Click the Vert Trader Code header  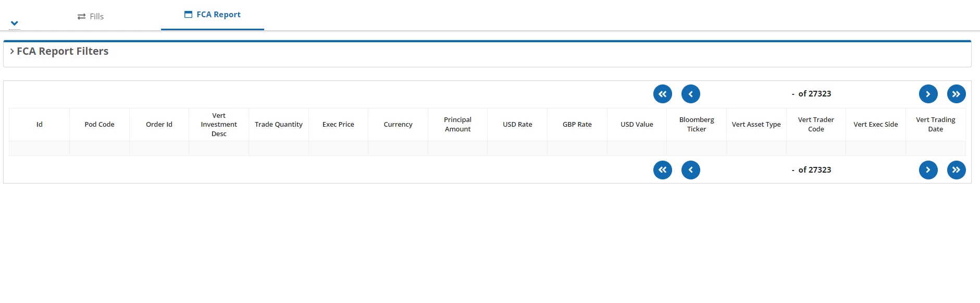click(816, 125)
